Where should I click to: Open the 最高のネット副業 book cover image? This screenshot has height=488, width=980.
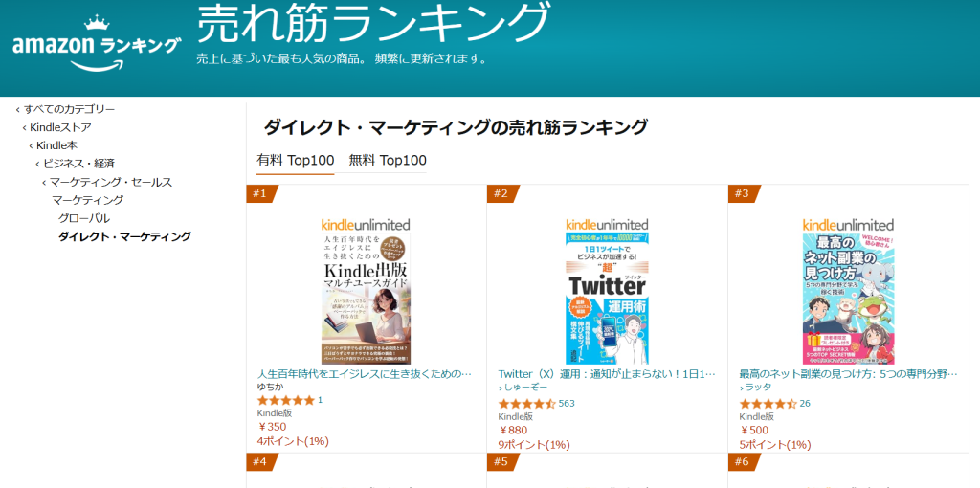(848, 299)
